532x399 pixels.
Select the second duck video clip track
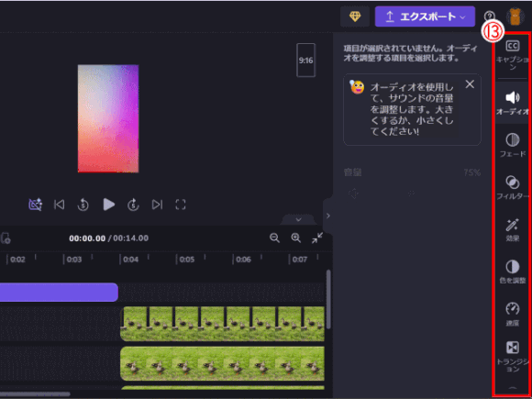click(222, 363)
